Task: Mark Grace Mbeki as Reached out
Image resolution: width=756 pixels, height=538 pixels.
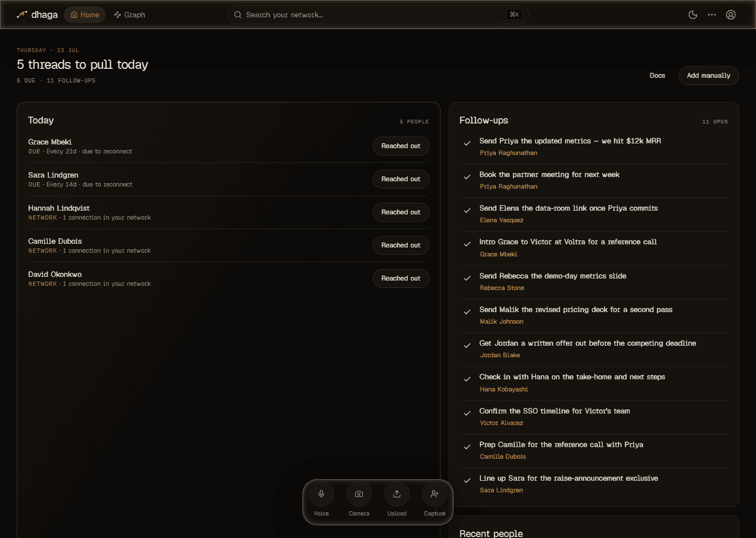Action: click(401, 146)
